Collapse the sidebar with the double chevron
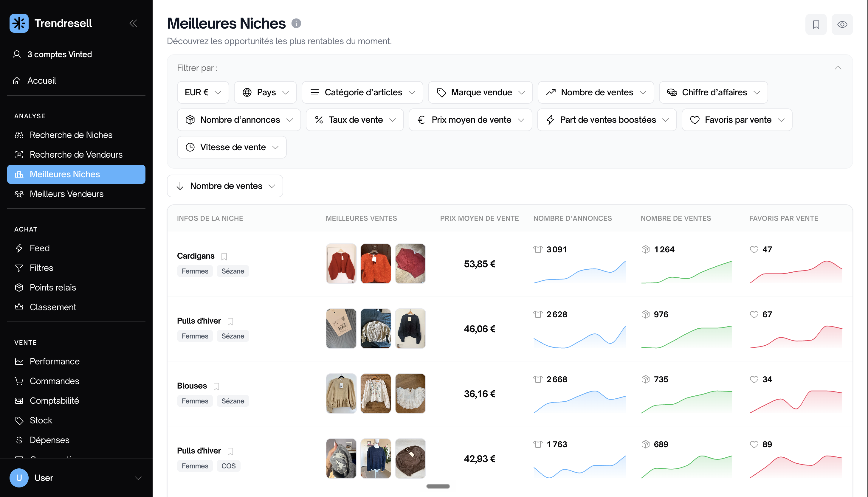The height and width of the screenshot is (497, 868). (133, 23)
